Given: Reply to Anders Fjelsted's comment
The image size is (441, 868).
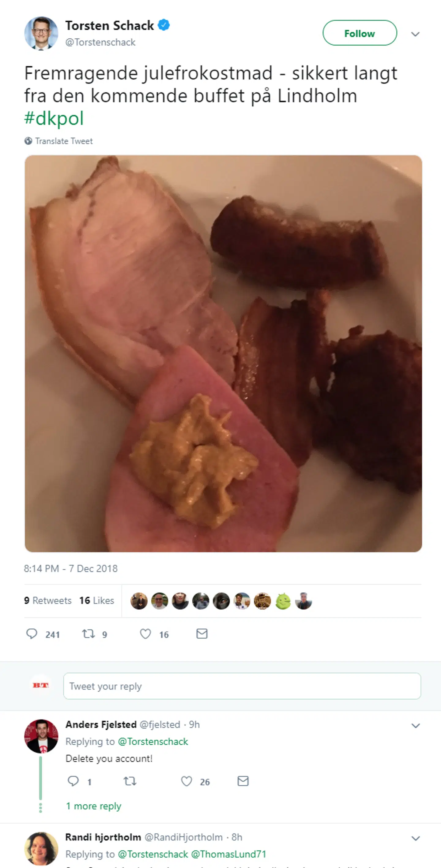Looking at the screenshot, I should coord(73,781).
